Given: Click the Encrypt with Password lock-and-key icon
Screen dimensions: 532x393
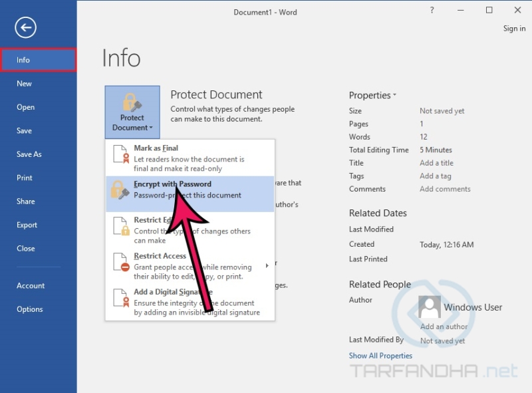Looking at the screenshot, I should click(120, 190).
